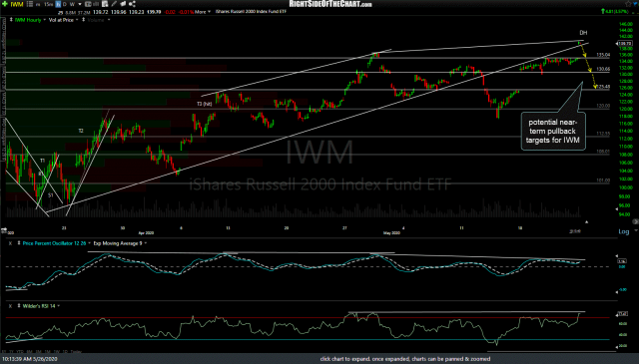Click the DH label above last candle
This screenshot has width=639, height=364.
(583, 33)
